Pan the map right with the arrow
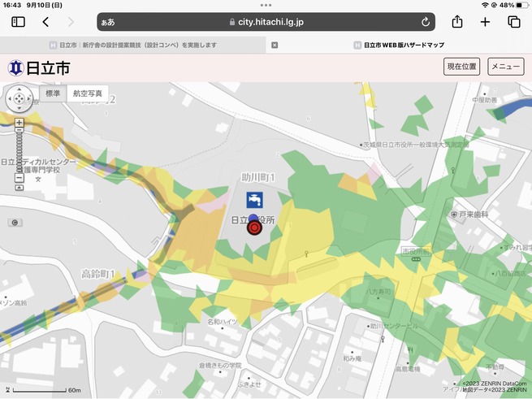532x399 pixels. click(x=28, y=99)
